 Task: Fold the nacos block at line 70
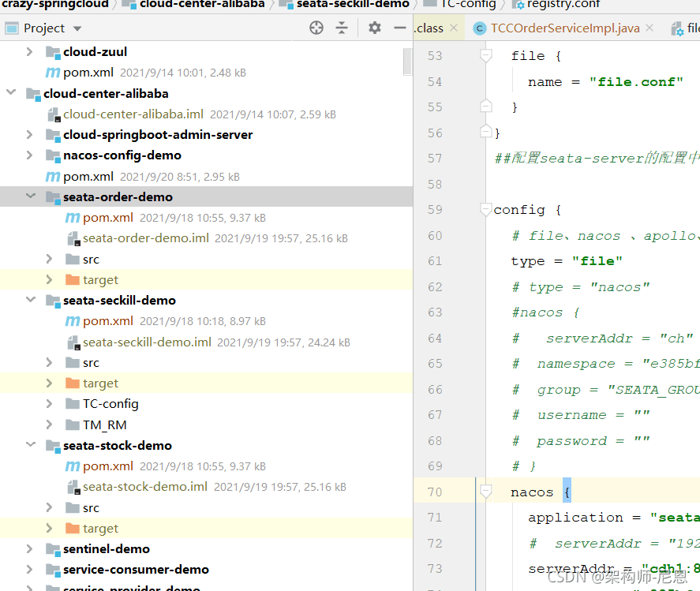coord(485,492)
